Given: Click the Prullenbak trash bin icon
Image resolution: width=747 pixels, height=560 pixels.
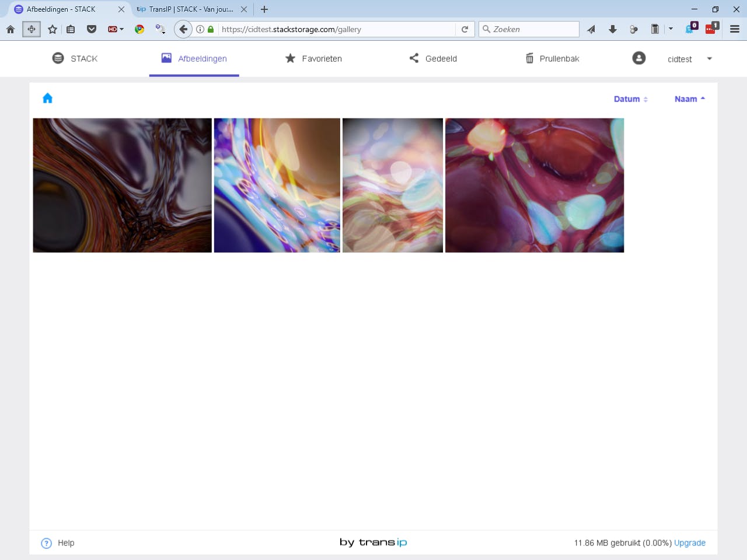Looking at the screenshot, I should 530,58.
